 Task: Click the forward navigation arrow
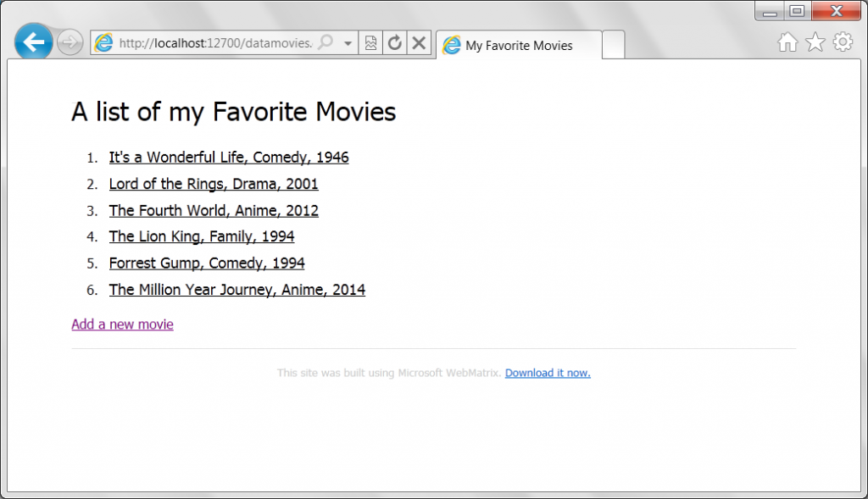pos(70,42)
